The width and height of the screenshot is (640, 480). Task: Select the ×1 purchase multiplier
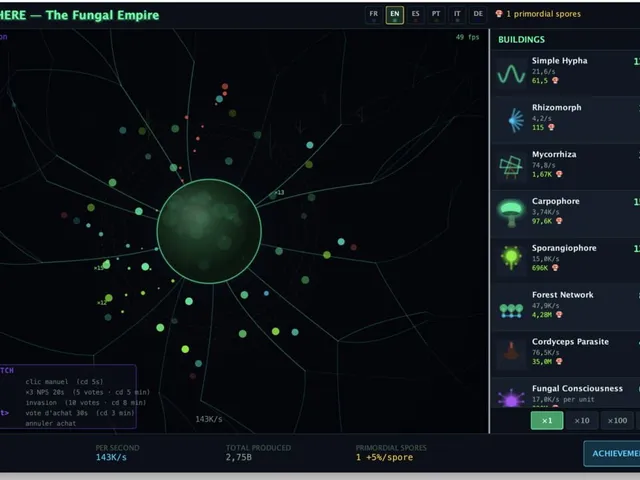point(547,421)
